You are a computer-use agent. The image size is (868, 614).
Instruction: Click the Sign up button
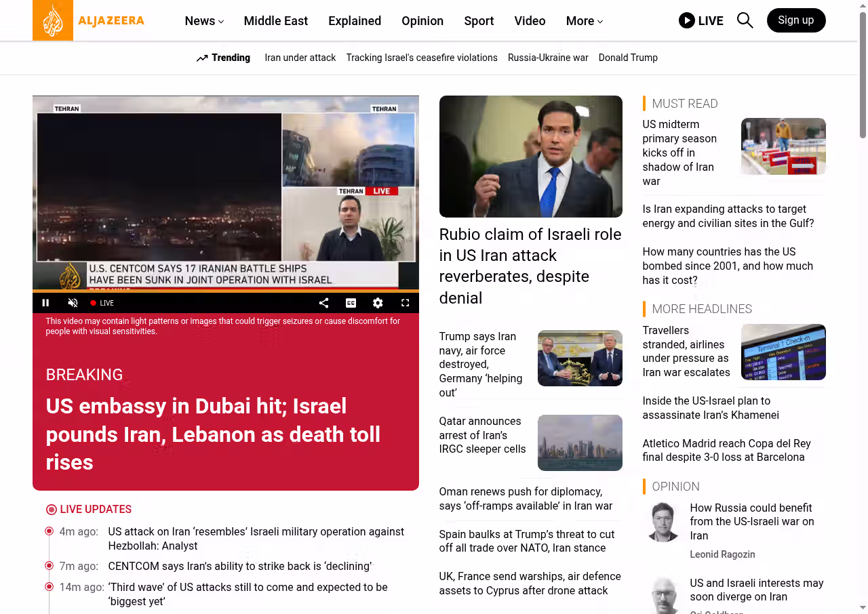click(x=795, y=20)
